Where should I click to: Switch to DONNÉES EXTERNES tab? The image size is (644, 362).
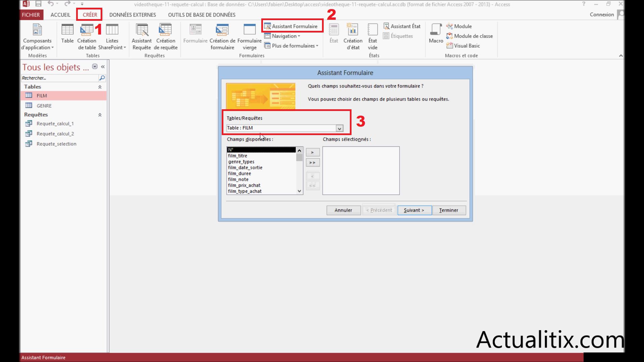coord(132,15)
